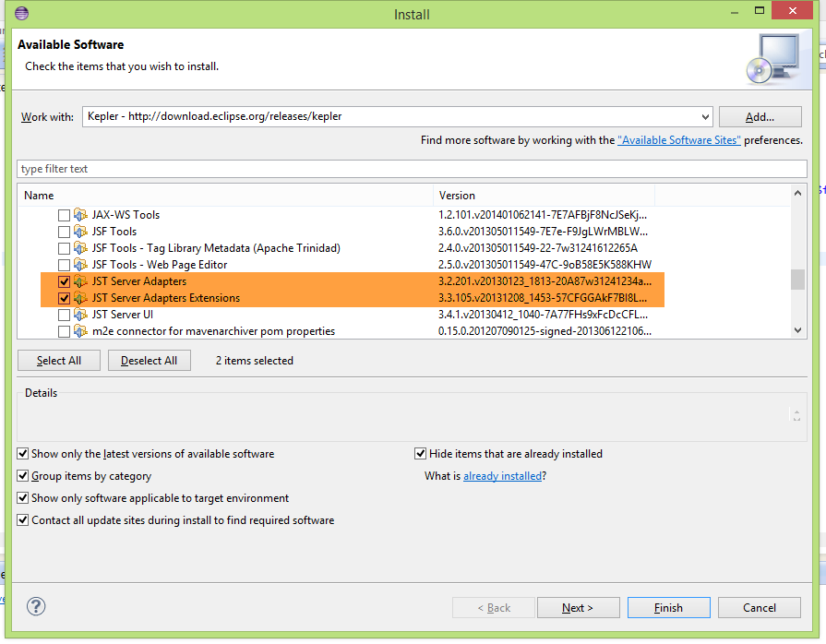Minimize the Install window
This screenshot has width=826, height=644.
(x=735, y=12)
